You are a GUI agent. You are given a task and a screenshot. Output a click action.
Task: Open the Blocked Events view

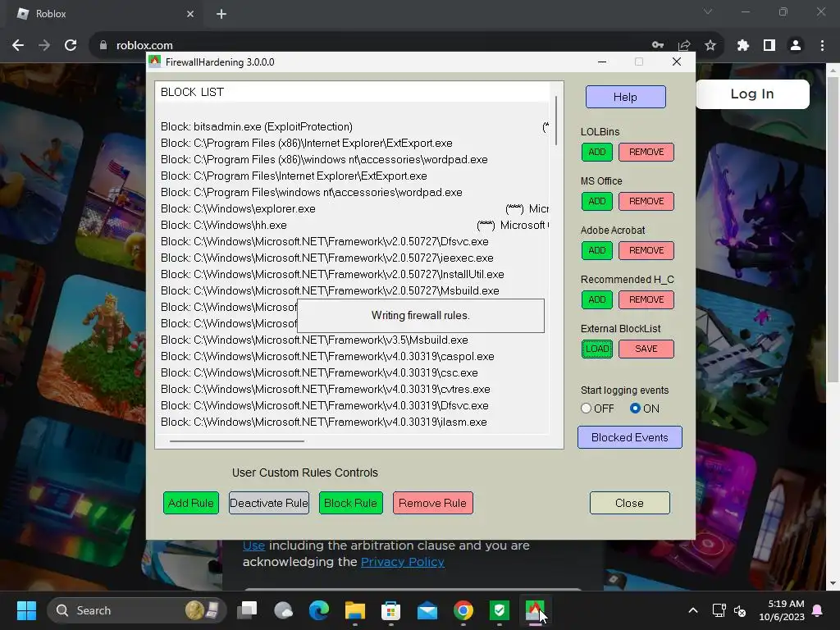[629, 438]
